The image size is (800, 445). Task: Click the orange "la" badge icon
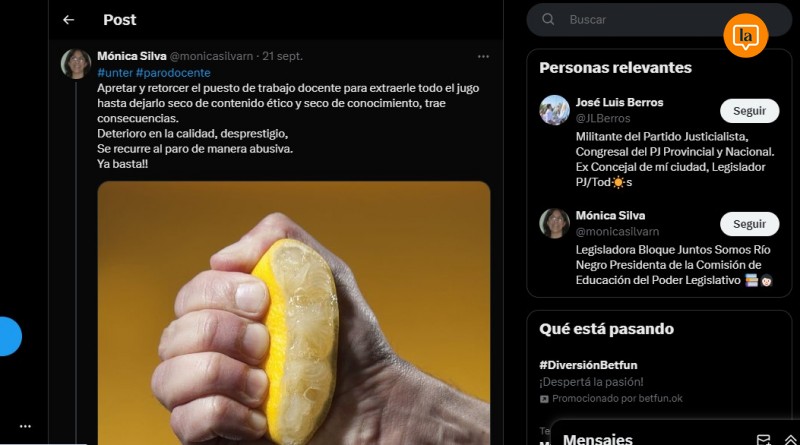coord(745,36)
